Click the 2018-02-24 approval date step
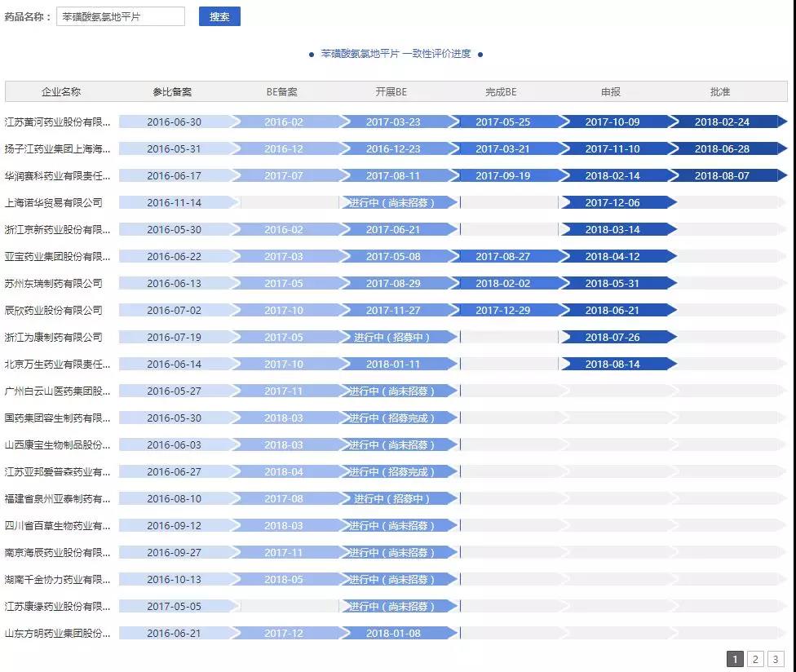 pyautogui.click(x=722, y=122)
